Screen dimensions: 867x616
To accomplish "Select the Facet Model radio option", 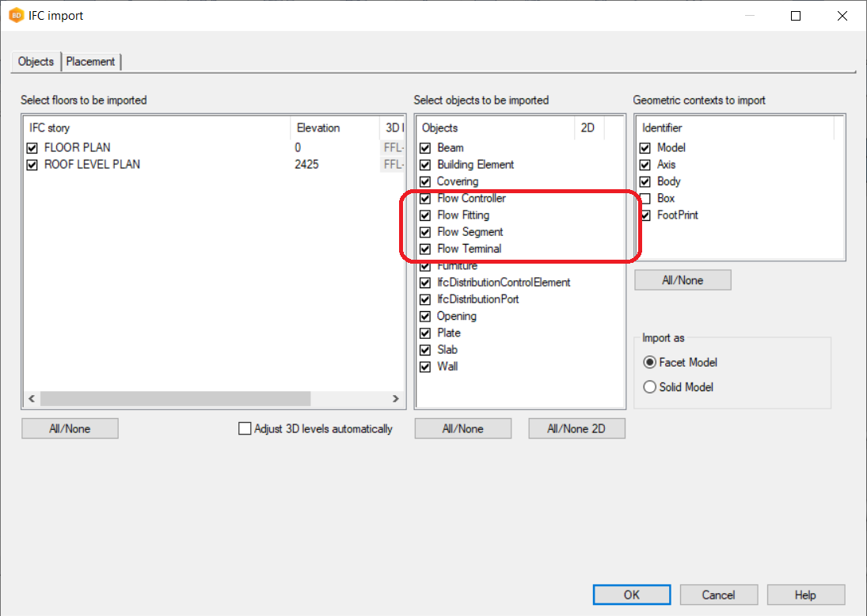I will point(650,362).
